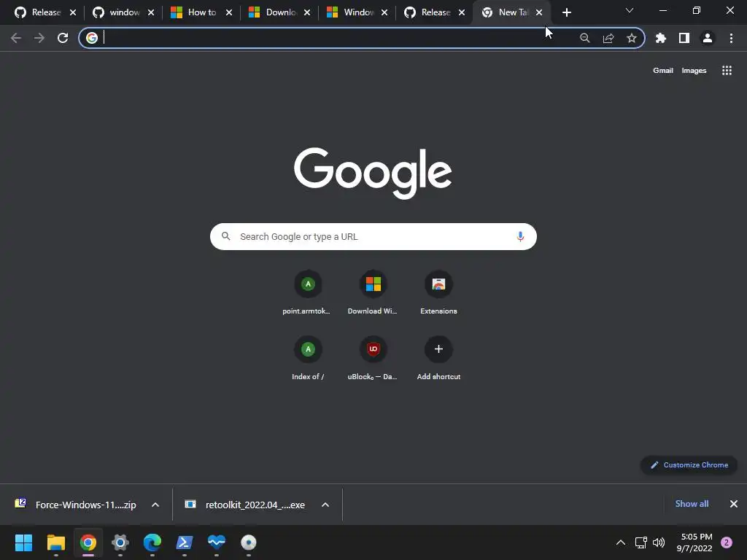Open the Google apps grid
The image size is (747, 560).
[727, 71]
